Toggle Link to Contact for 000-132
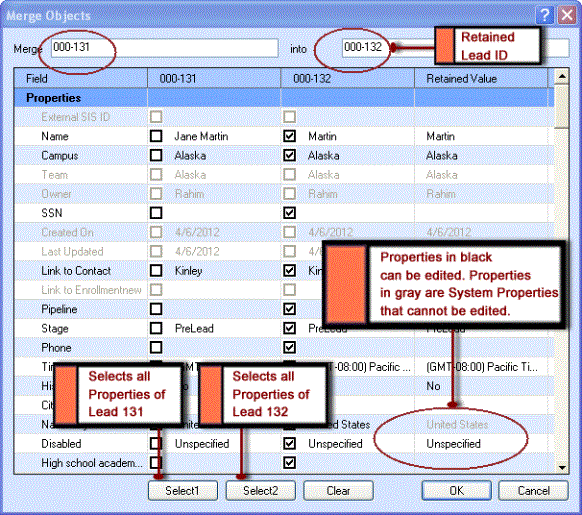Viewport: 582px width, 515px height. point(289,270)
